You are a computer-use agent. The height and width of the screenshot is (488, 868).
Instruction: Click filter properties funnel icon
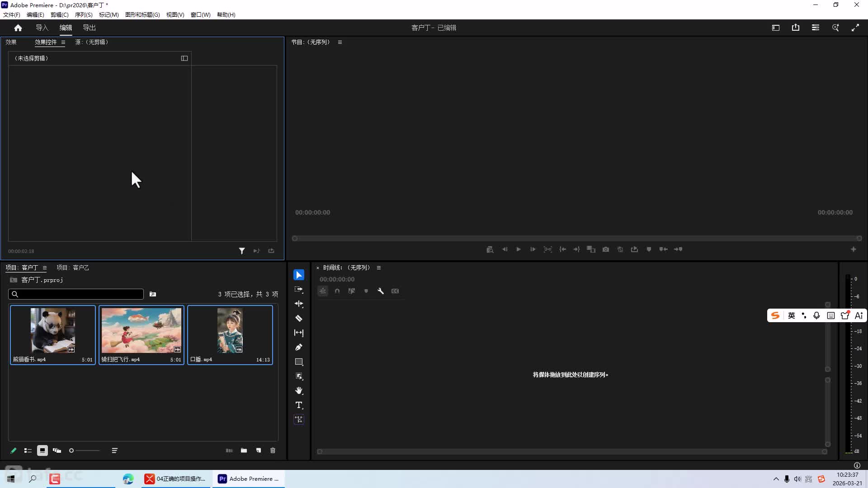point(242,251)
